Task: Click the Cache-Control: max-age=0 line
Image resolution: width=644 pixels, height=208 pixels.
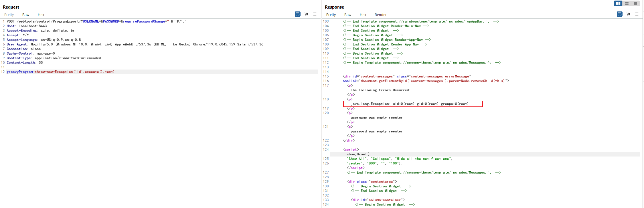Action: (x=31, y=54)
